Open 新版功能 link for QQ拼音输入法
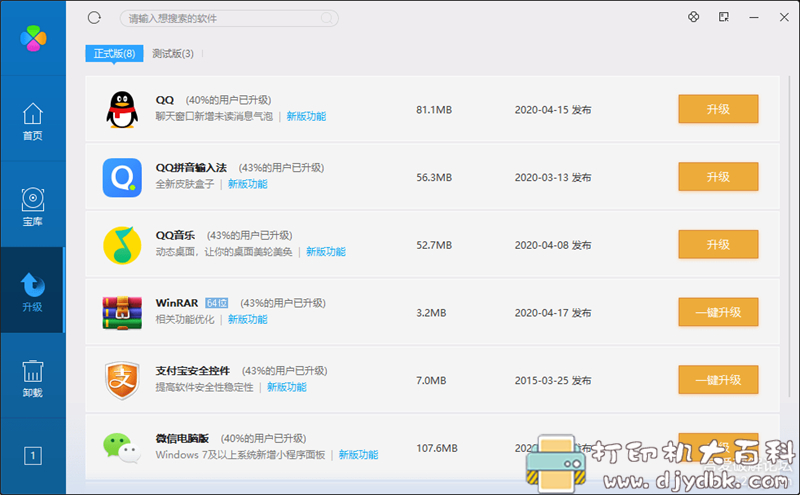The width and height of the screenshot is (800, 495). tap(247, 184)
